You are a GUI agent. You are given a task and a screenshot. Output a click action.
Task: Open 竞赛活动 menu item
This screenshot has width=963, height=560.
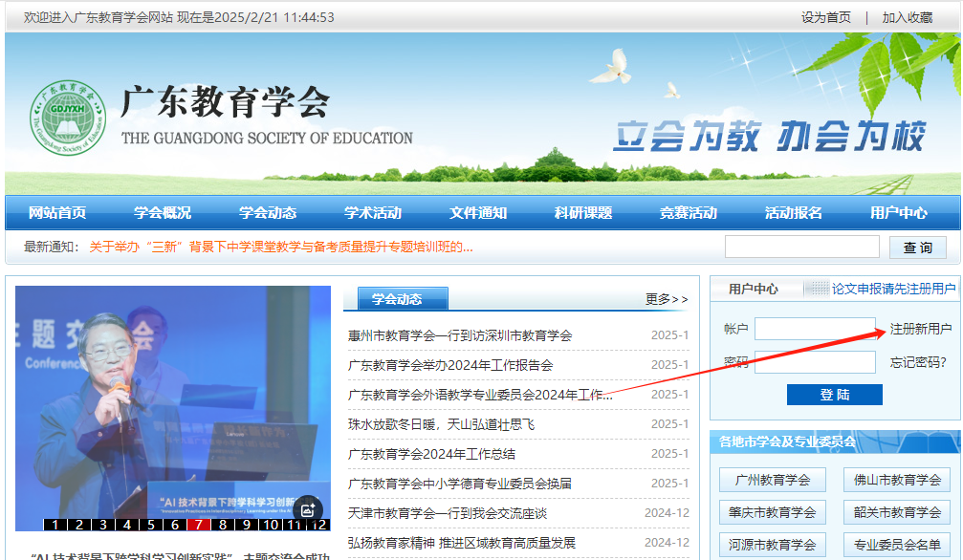[689, 213]
